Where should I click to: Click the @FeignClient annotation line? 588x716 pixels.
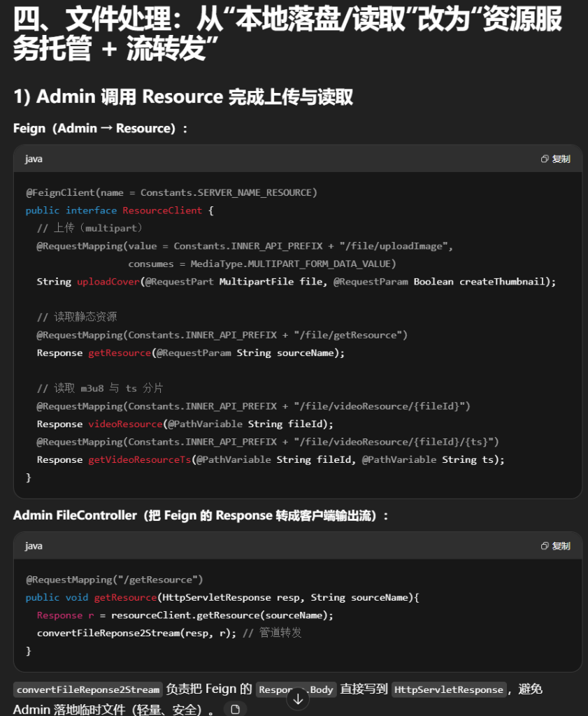pyautogui.click(x=171, y=192)
